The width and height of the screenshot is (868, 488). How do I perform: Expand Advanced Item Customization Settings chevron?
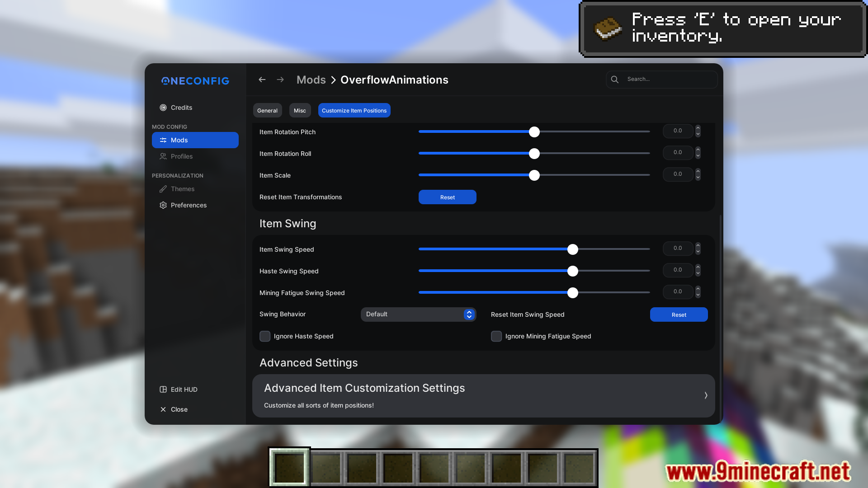click(706, 395)
